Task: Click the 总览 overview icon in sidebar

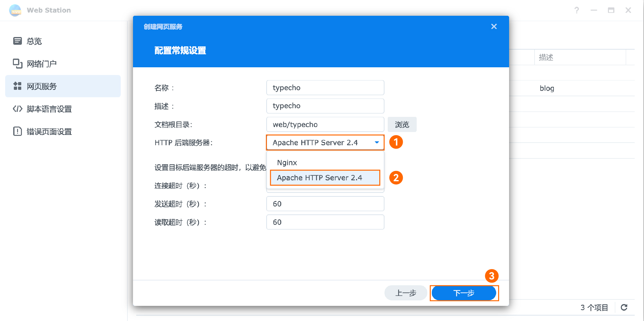Action: coord(17,41)
